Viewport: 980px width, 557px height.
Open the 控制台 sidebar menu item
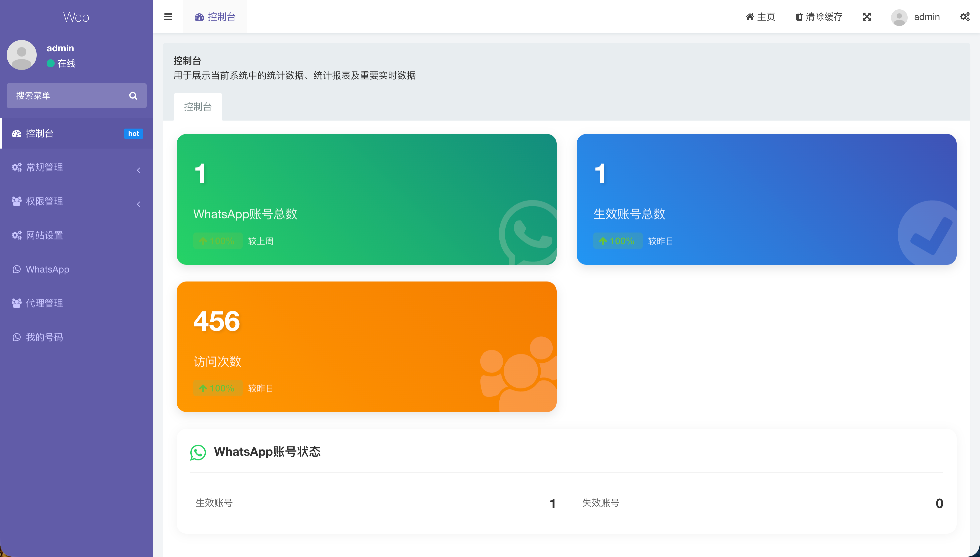pos(77,134)
